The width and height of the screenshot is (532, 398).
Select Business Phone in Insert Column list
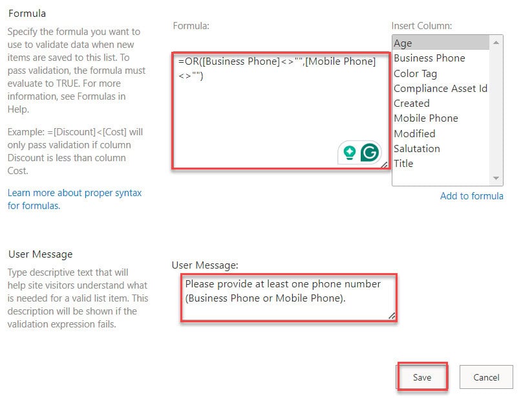tap(440, 58)
